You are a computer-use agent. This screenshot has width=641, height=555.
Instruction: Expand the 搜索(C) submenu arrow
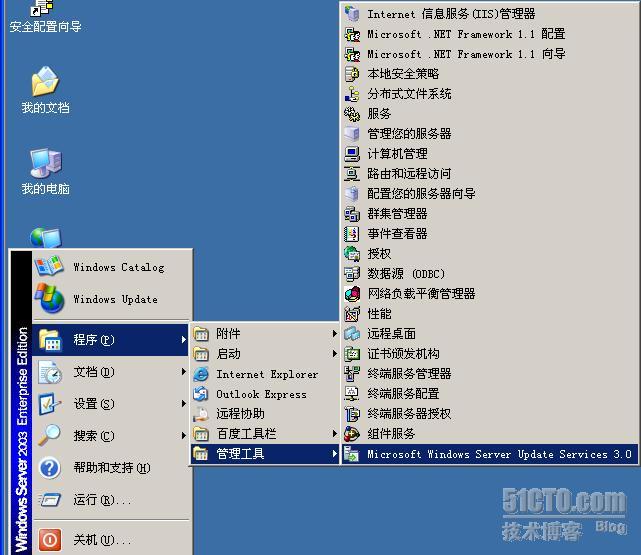(x=184, y=436)
